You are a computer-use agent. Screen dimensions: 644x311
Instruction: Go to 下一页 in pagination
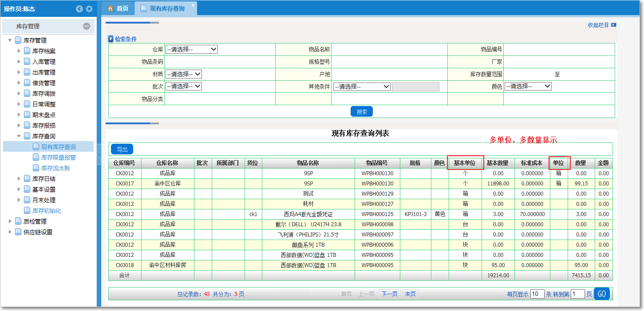point(389,294)
